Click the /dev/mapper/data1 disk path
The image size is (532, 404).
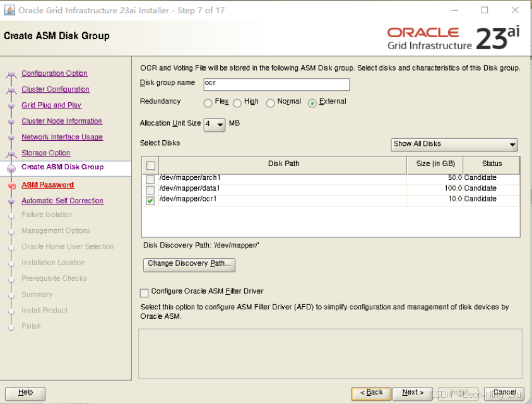[x=189, y=188]
